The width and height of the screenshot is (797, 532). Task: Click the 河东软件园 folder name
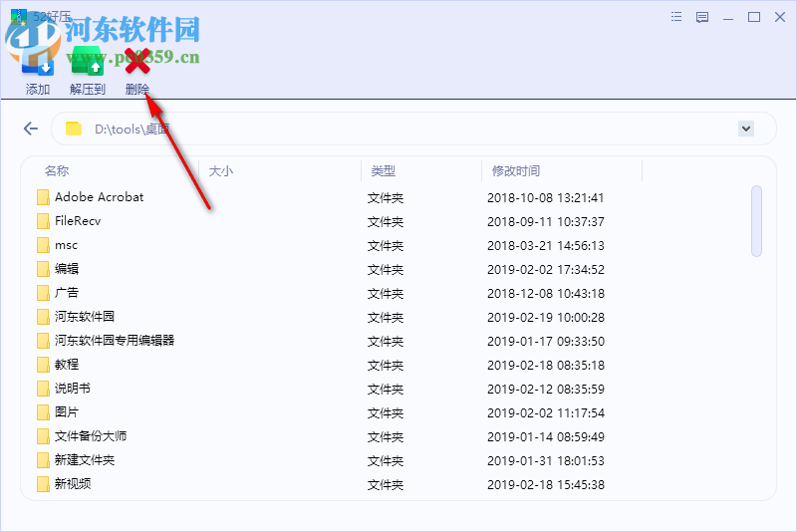click(x=85, y=317)
